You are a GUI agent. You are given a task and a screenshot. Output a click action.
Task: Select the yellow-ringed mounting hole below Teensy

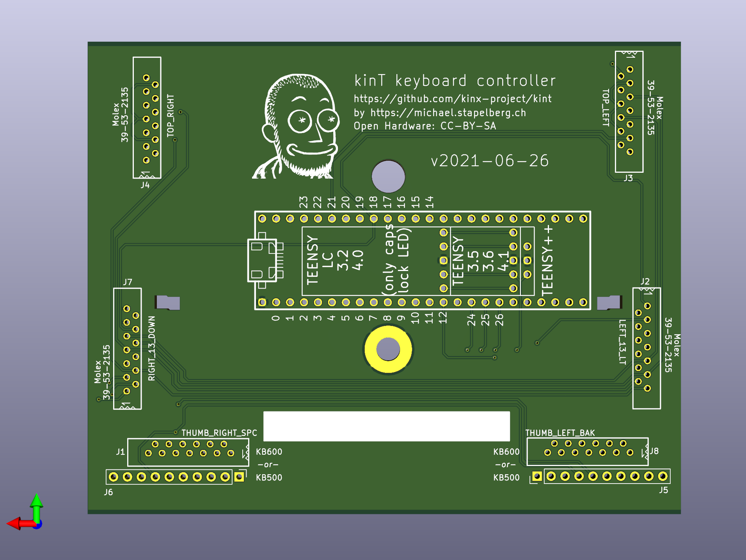click(x=388, y=349)
